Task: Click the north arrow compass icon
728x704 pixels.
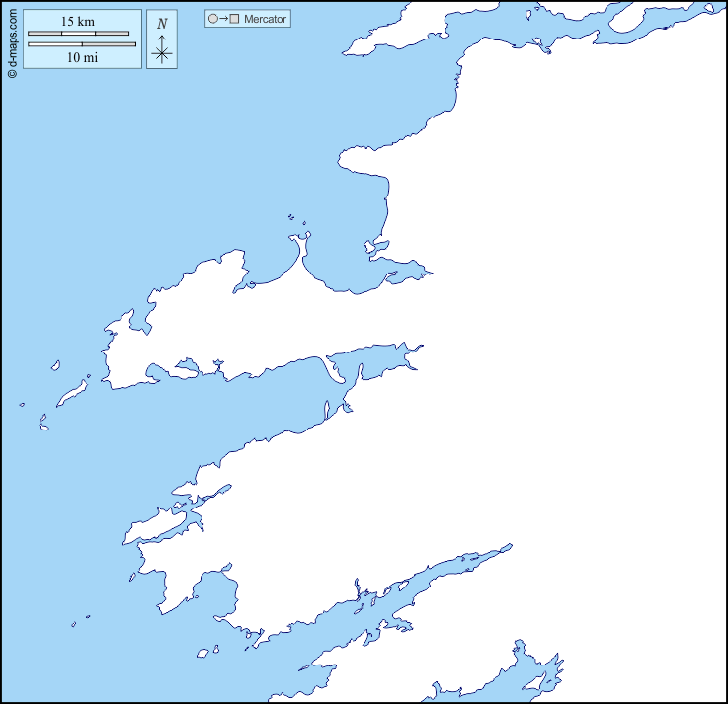Action: coord(162,40)
